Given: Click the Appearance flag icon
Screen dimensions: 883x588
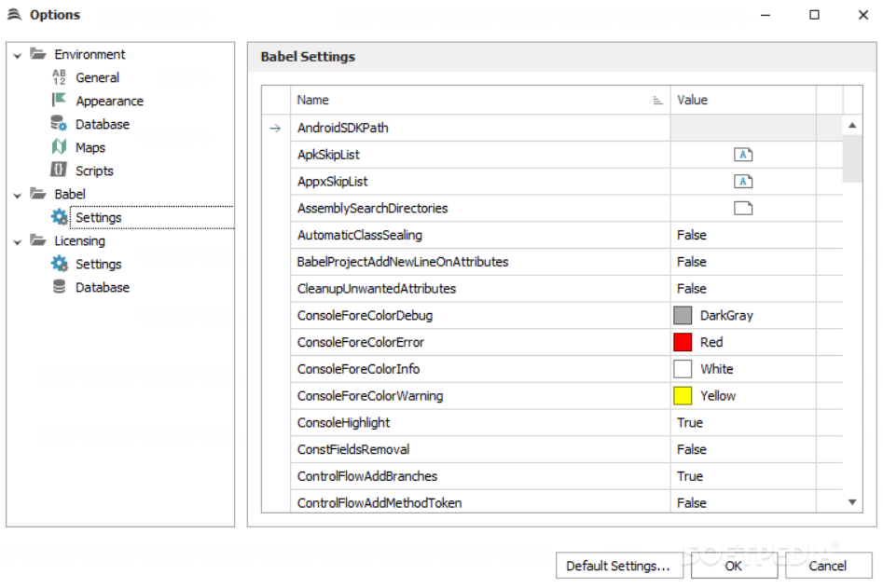Looking at the screenshot, I should (59, 100).
